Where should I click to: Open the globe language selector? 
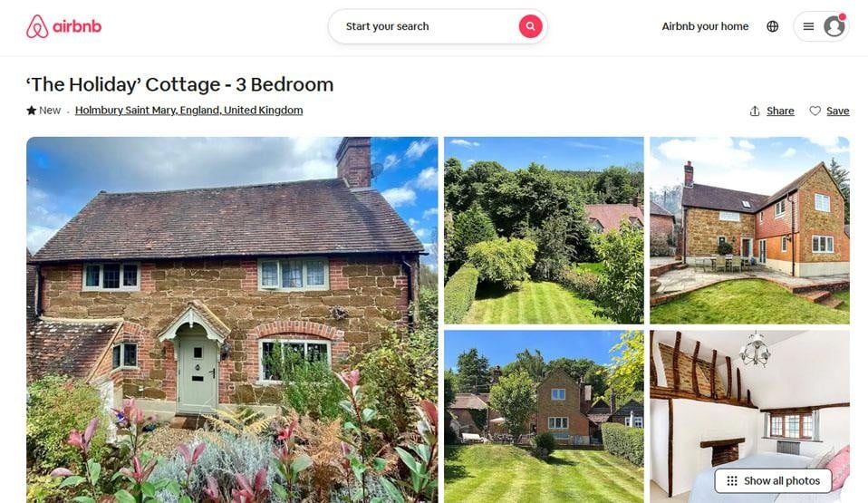pos(772,26)
